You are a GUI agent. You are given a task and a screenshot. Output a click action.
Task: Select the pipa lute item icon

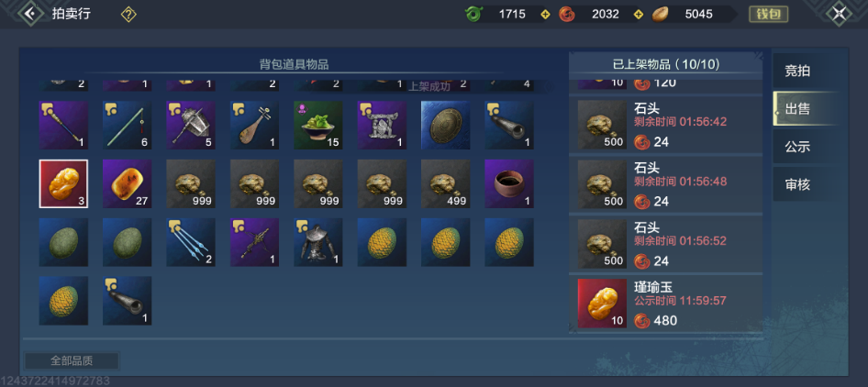[x=255, y=125]
